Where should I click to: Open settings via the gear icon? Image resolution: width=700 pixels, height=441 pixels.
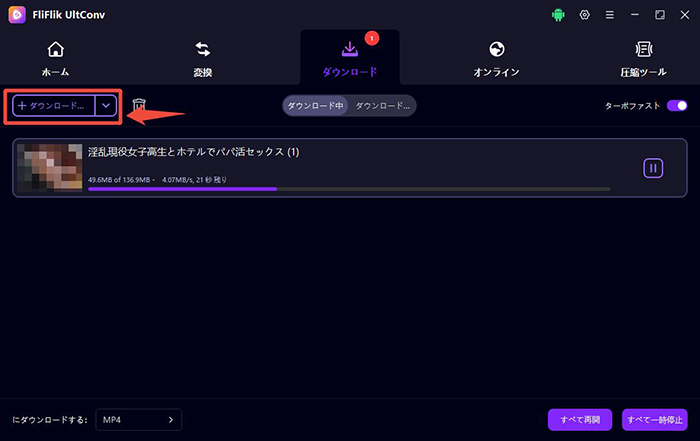(584, 15)
